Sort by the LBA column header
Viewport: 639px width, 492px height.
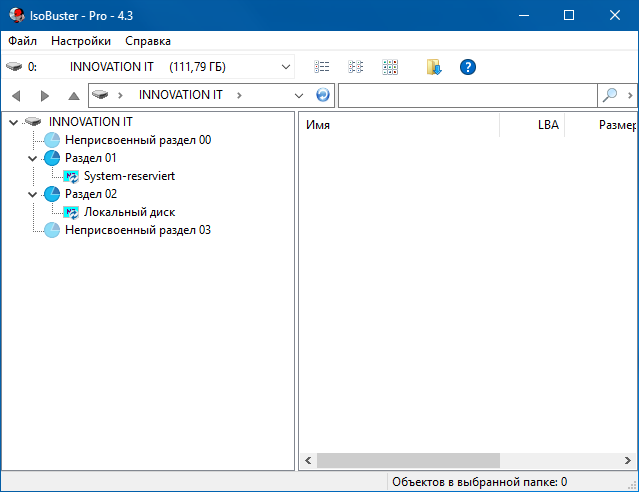[x=532, y=125]
